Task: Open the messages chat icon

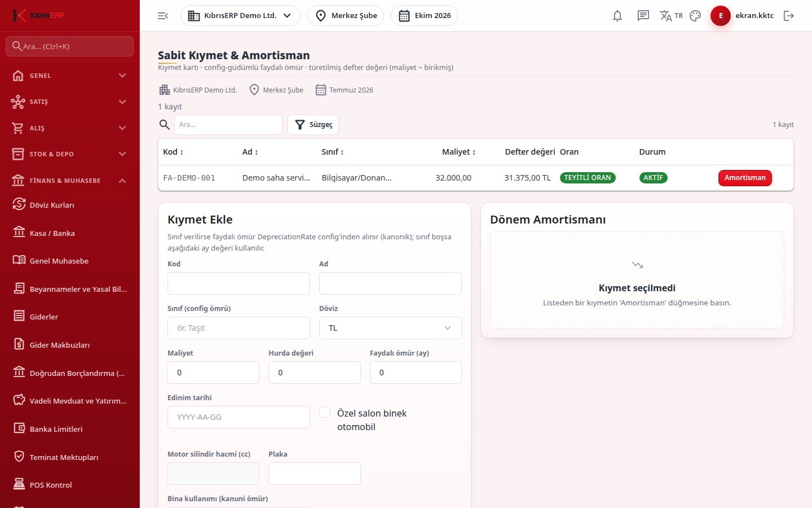Action: click(643, 16)
